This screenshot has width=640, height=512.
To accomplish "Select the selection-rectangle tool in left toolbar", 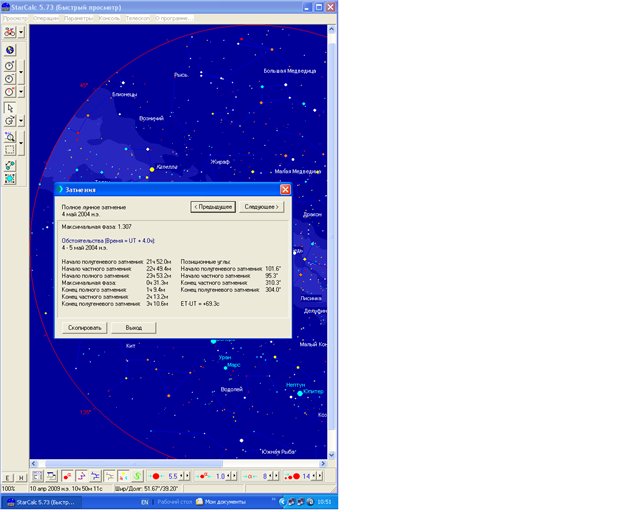I will click(x=10, y=150).
